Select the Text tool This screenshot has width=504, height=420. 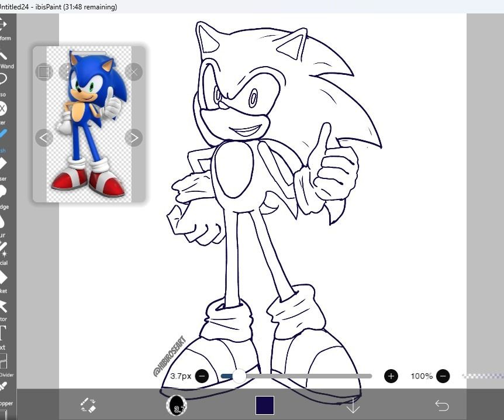tap(3, 337)
